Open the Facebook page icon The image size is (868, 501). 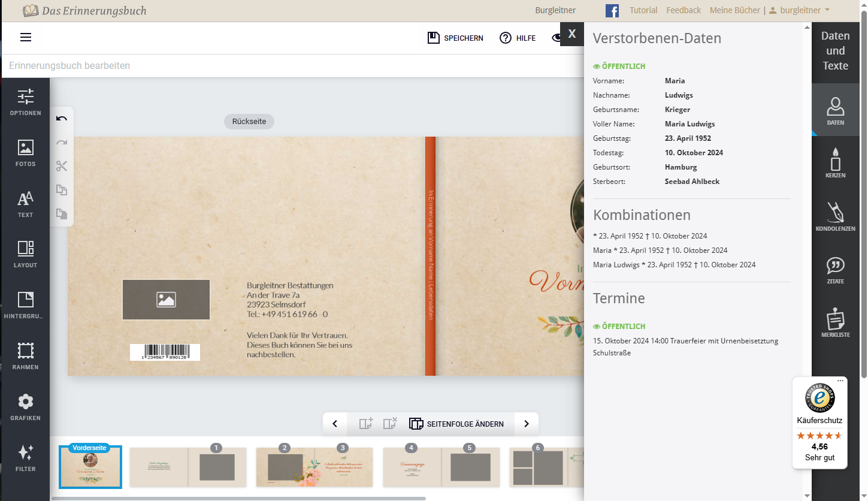tap(612, 11)
